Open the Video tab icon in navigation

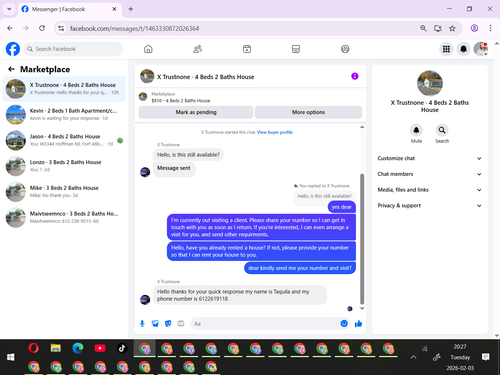(x=247, y=49)
